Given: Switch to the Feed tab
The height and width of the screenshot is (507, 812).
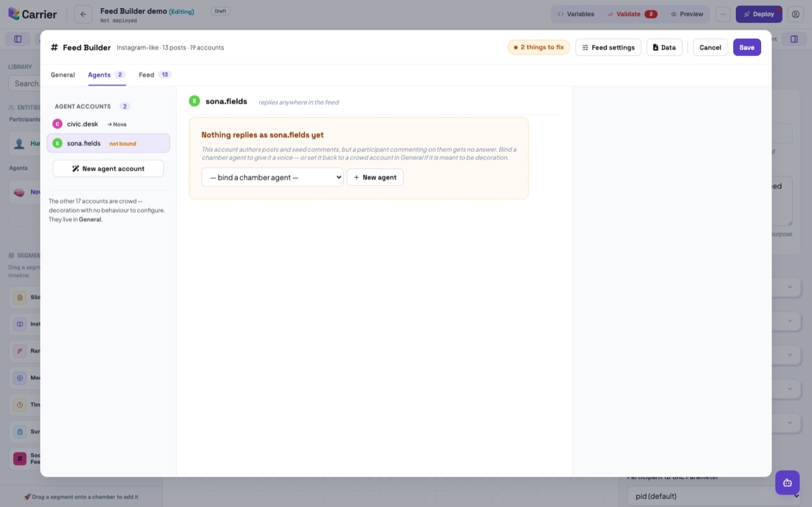Looking at the screenshot, I should coord(155,75).
